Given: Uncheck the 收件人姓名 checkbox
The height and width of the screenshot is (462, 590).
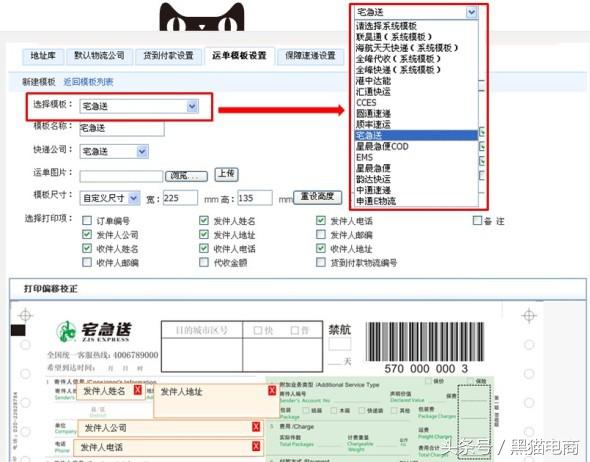Looking at the screenshot, I should pos(87,248).
